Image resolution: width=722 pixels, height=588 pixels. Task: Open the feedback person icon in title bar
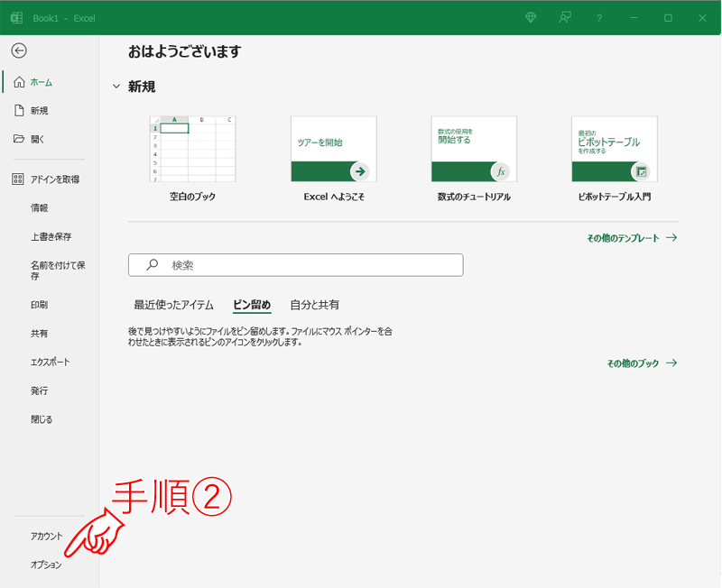click(565, 17)
